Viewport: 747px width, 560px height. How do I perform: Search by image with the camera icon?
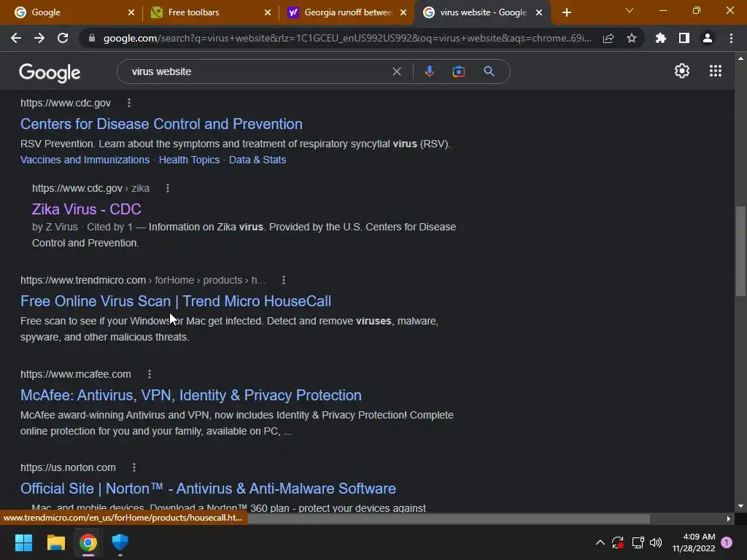[458, 71]
